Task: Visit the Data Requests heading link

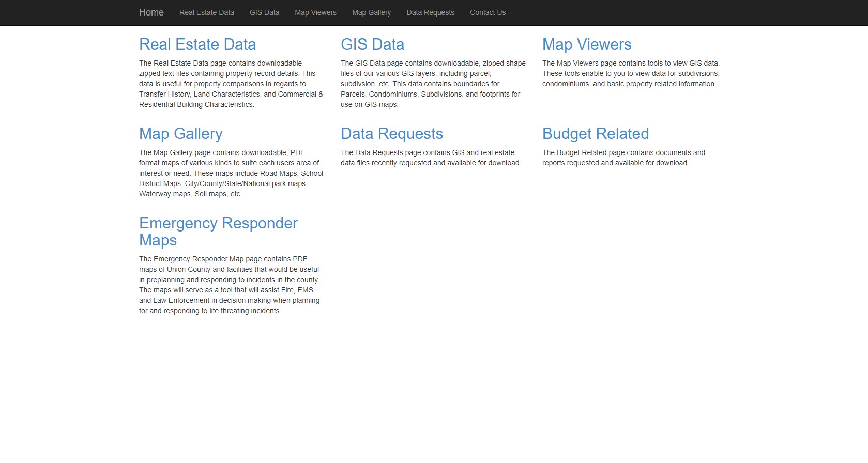Action: pyautogui.click(x=392, y=134)
